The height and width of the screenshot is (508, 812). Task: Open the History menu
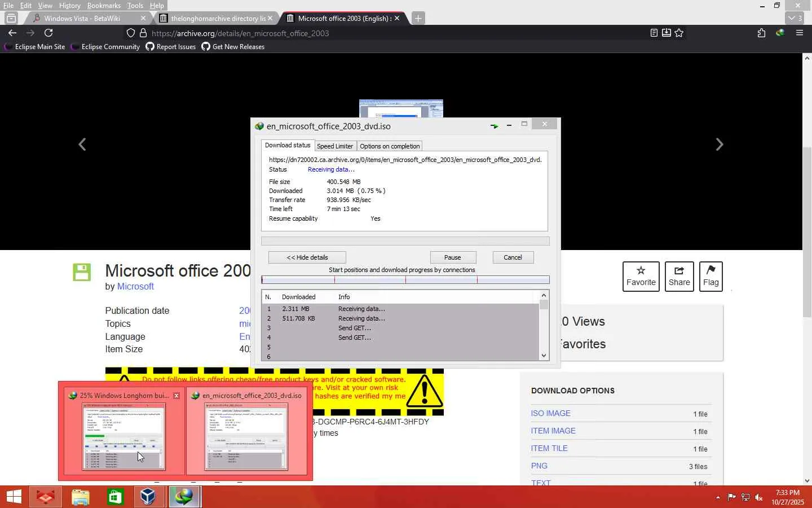[70, 6]
